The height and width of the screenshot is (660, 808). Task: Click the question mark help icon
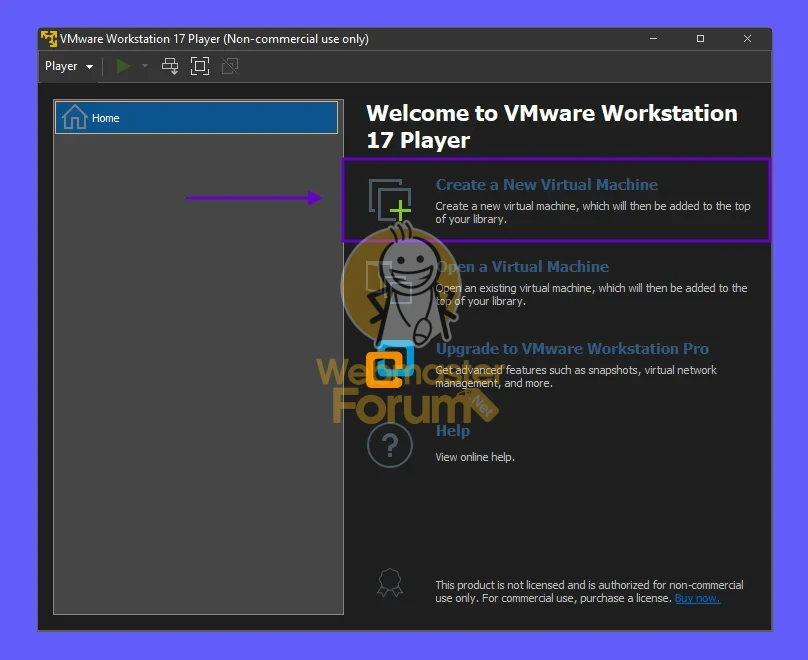[390, 445]
